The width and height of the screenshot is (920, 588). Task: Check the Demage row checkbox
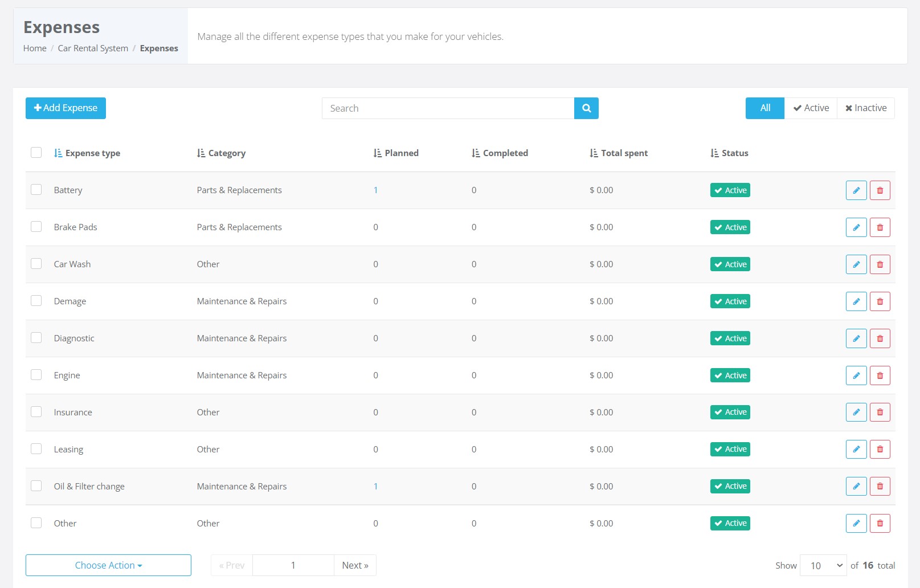click(x=36, y=301)
